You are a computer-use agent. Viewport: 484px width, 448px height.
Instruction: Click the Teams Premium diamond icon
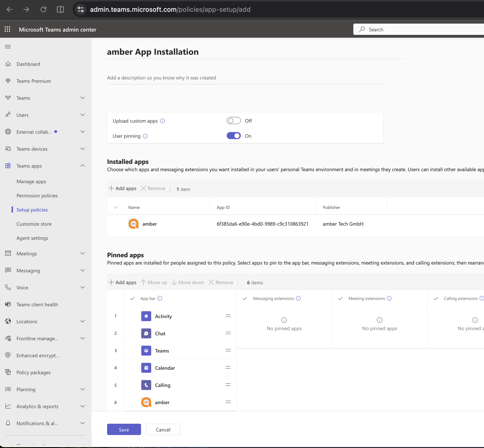(x=8, y=81)
